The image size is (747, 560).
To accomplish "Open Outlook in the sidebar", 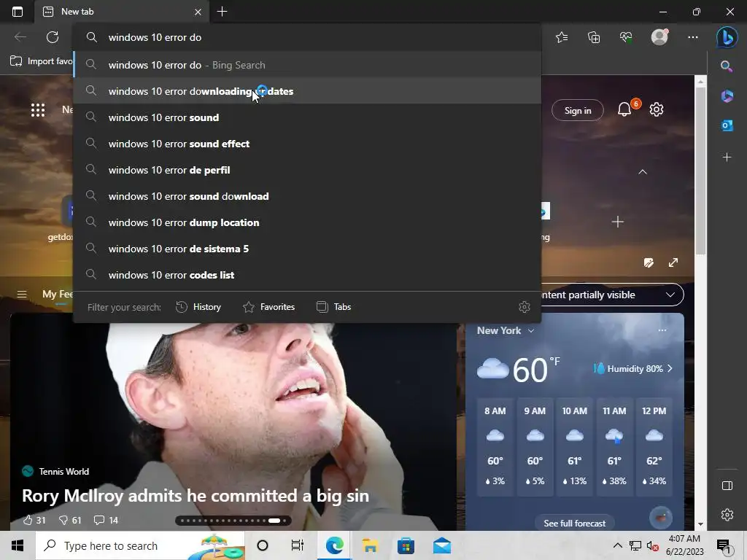I will (x=727, y=125).
